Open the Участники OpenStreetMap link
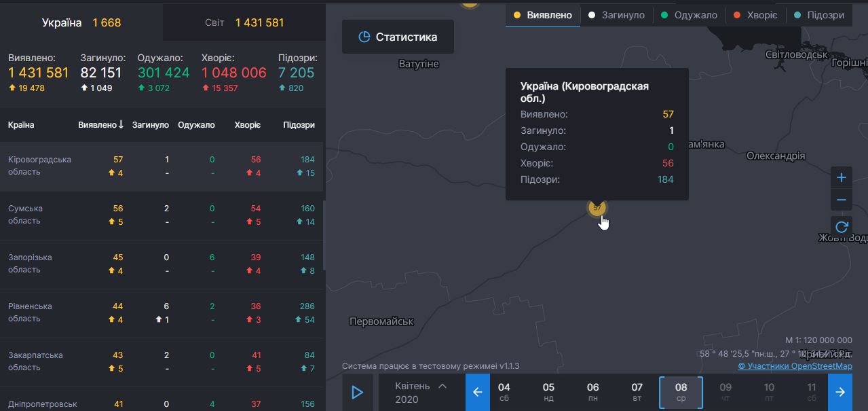The image size is (868, 411). (x=795, y=366)
